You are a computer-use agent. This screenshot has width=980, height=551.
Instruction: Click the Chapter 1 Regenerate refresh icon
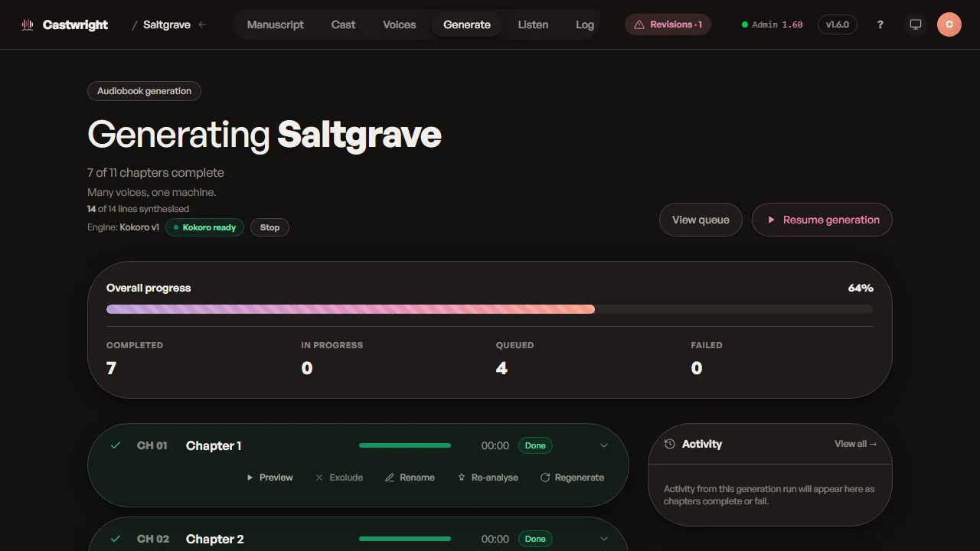(545, 478)
